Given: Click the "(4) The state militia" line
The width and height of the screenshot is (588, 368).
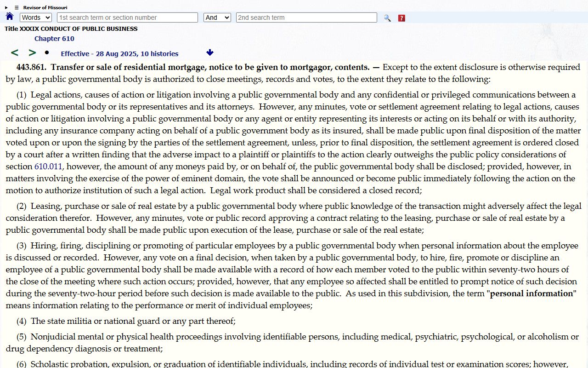Looking at the screenshot, I should 126,321.
